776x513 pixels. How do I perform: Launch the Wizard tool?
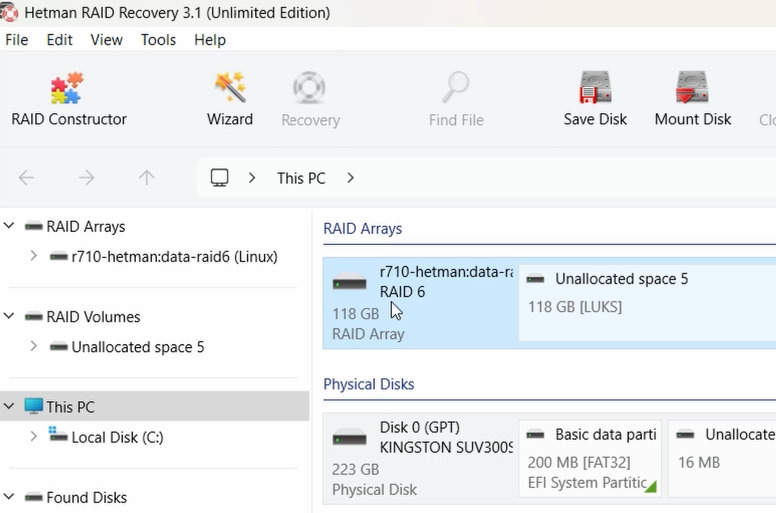point(230,99)
